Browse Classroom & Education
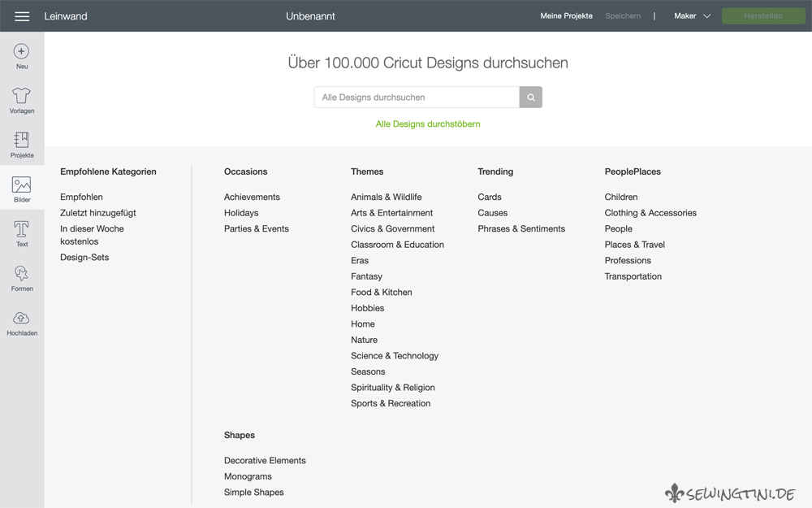The image size is (812, 508). point(397,245)
